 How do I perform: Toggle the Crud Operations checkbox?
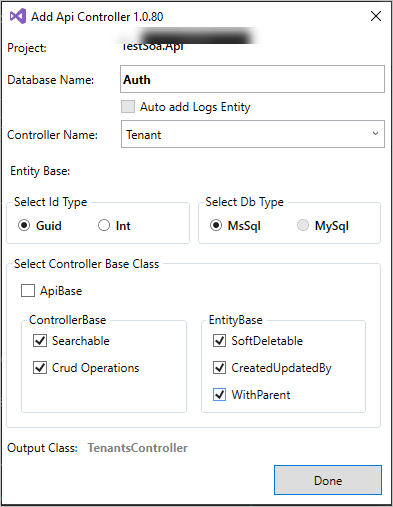pos(40,368)
